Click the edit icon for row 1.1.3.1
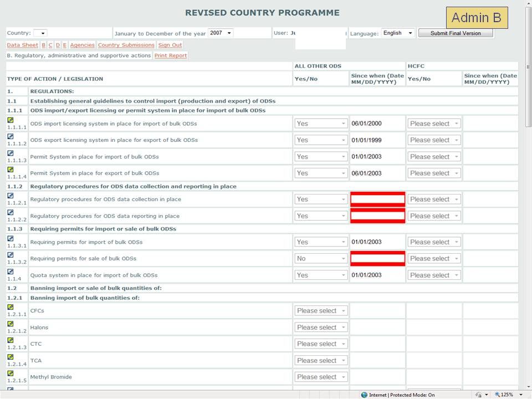This screenshot has width=532, height=399. tap(11, 238)
